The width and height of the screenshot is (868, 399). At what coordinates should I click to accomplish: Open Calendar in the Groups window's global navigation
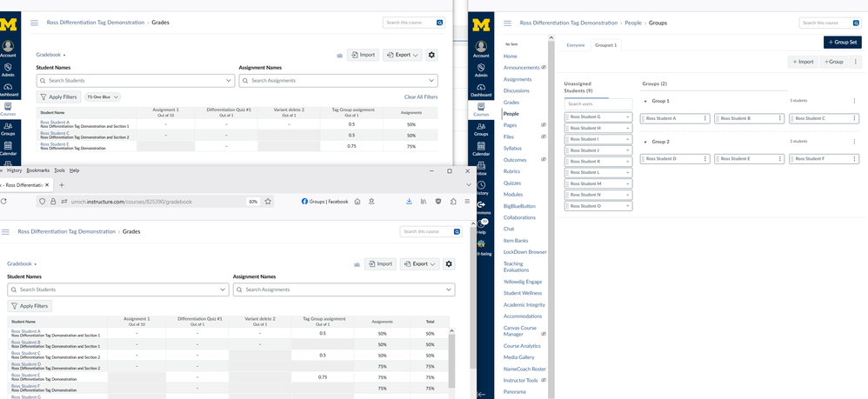pos(480,149)
